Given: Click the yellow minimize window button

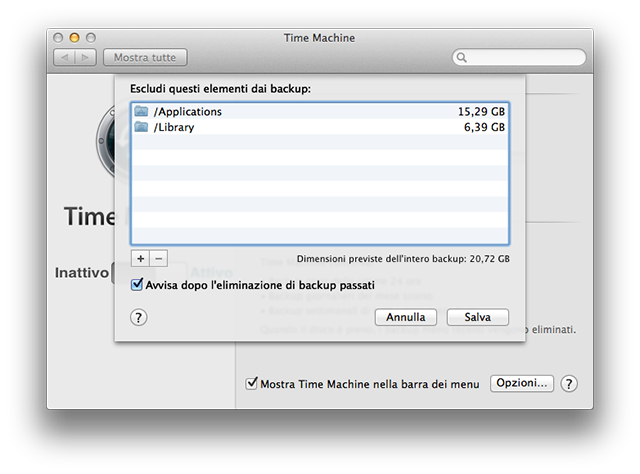Looking at the screenshot, I should pyautogui.click(x=74, y=37).
